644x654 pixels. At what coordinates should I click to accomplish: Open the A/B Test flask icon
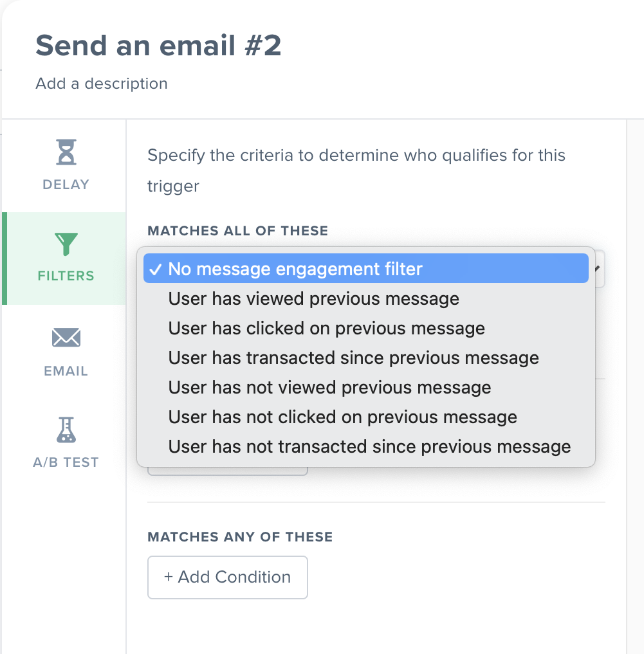coord(66,430)
